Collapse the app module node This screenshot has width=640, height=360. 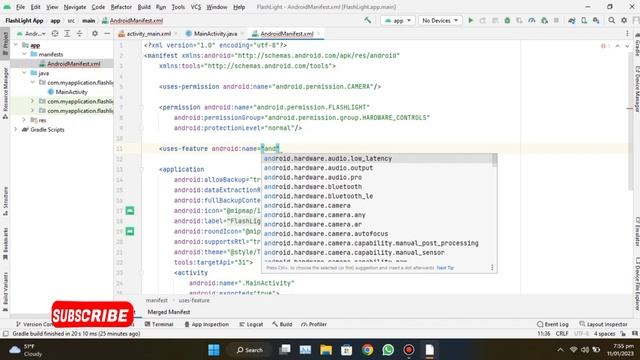click(x=16, y=45)
